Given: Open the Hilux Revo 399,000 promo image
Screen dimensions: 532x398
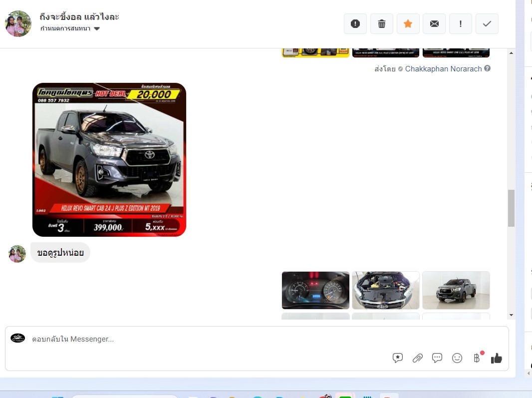Looking at the screenshot, I should (109, 160).
